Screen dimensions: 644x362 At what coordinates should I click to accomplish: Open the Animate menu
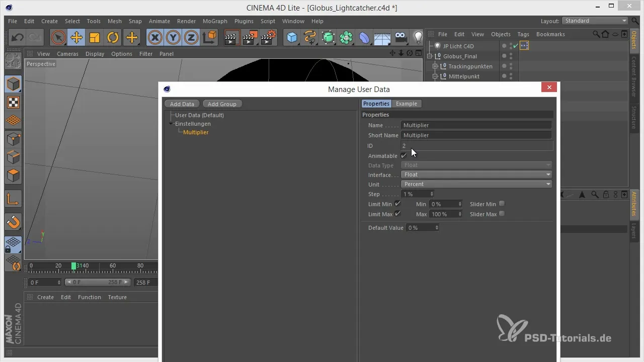click(x=159, y=21)
